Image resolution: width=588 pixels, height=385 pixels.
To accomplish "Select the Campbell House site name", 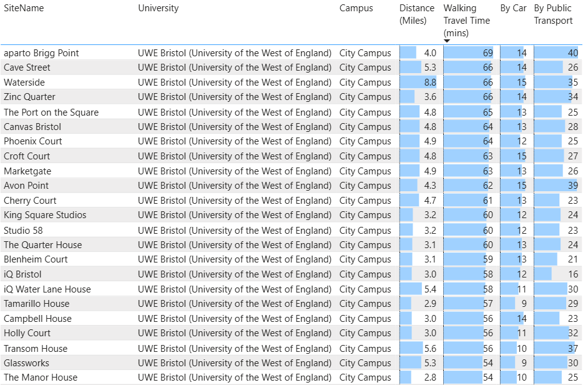I will tap(37, 319).
